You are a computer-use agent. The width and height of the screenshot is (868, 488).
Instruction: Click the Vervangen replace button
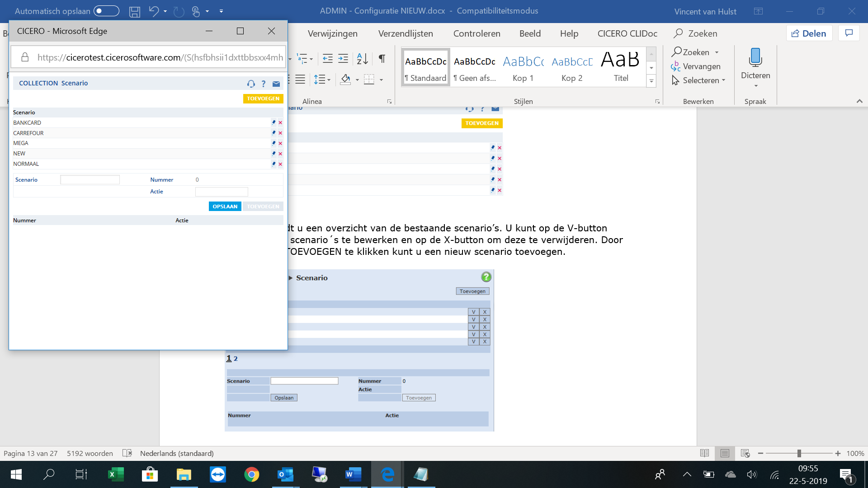tap(696, 66)
